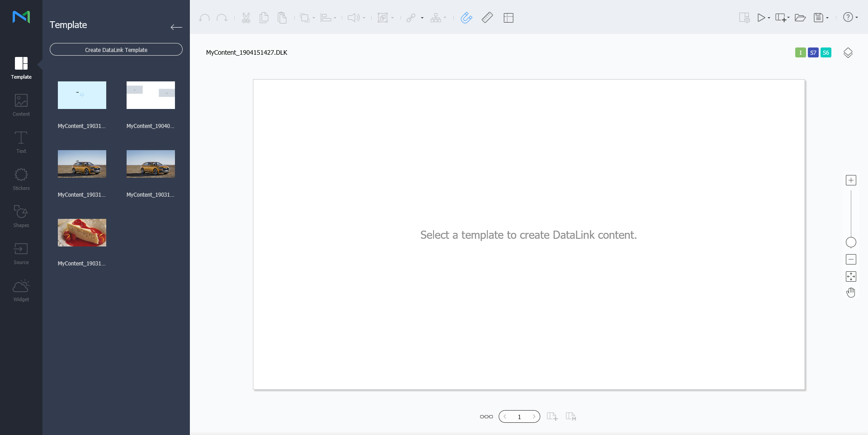Click the Paste clipboard icon
The height and width of the screenshot is (435, 868).
[x=282, y=18]
